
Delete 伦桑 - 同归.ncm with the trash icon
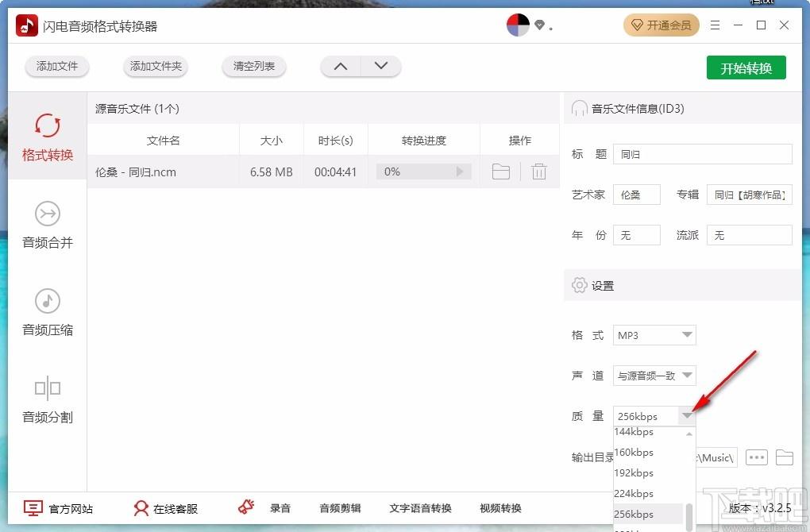click(x=538, y=172)
